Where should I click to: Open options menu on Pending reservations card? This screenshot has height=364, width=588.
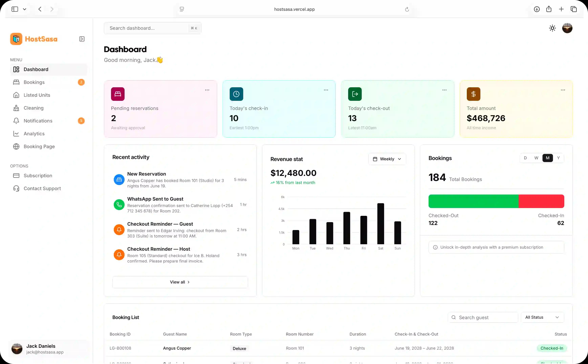tap(207, 90)
